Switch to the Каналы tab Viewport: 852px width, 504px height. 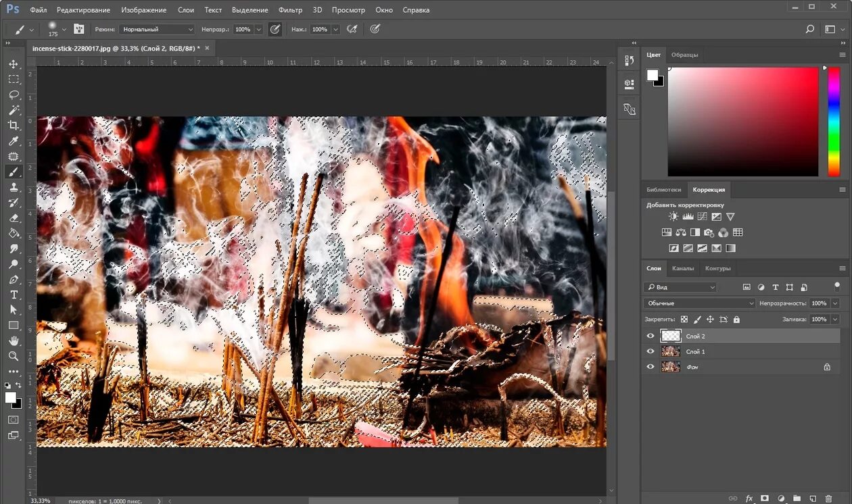tap(683, 268)
